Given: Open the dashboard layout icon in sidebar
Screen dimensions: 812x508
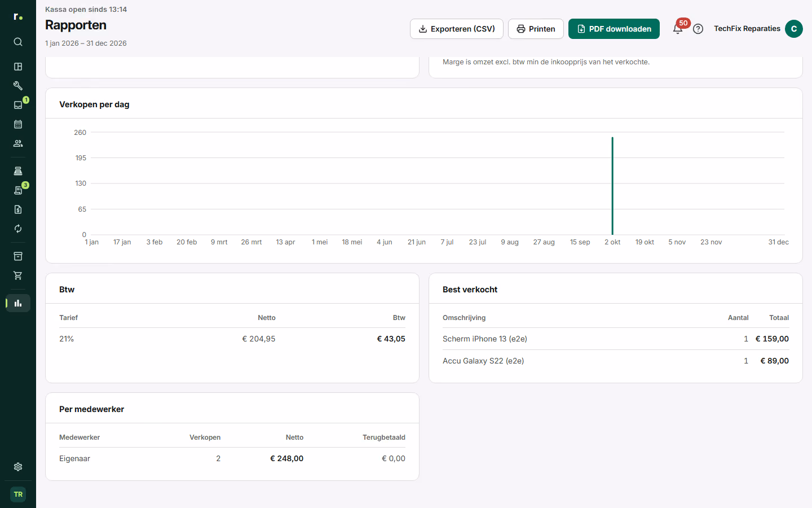Looking at the screenshot, I should pyautogui.click(x=18, y=67).
